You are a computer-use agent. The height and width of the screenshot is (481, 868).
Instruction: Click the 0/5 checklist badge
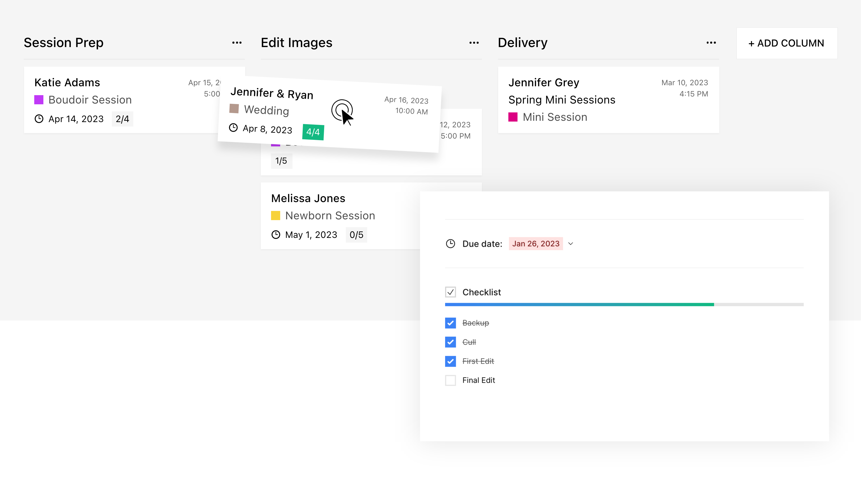(359, 237)
